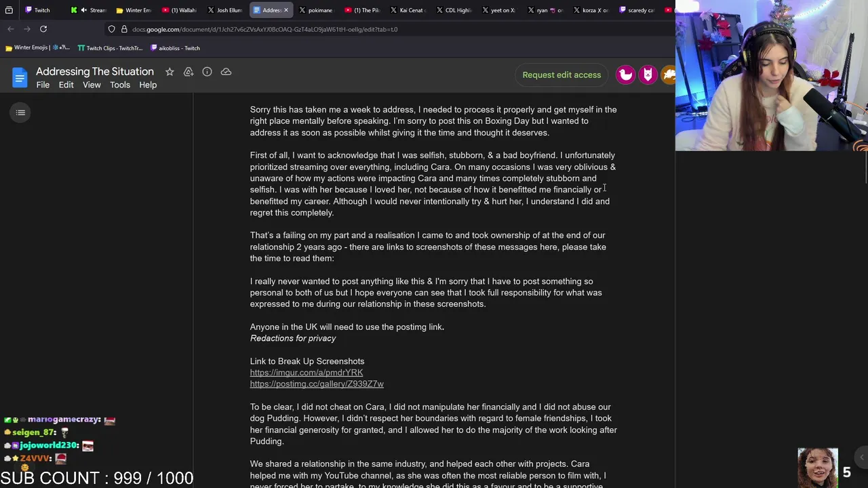Click 'Redactions for privacy' italic text
The height and width of the screenshot is (488, 868).
tap(293, 338)
